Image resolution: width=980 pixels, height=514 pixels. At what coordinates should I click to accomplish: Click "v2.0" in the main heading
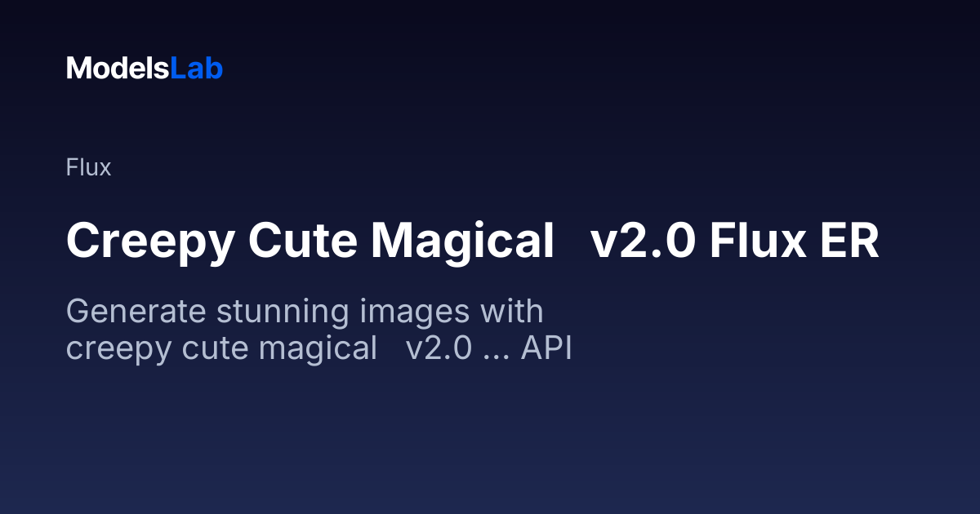[642, 241]
